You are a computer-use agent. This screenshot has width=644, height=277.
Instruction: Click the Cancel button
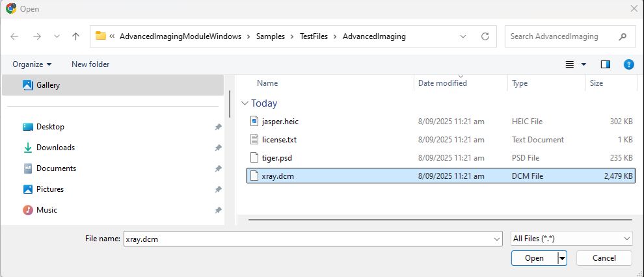pos(604,258)
